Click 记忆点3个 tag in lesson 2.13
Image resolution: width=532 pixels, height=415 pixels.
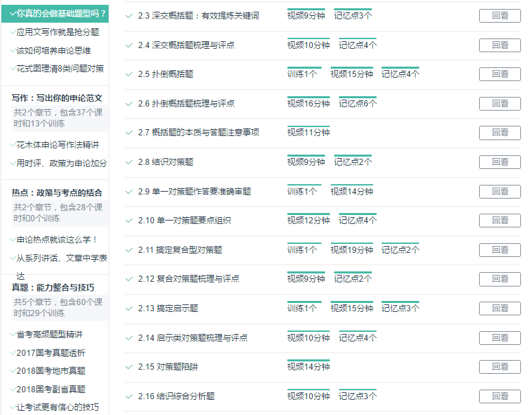point(400,308)
